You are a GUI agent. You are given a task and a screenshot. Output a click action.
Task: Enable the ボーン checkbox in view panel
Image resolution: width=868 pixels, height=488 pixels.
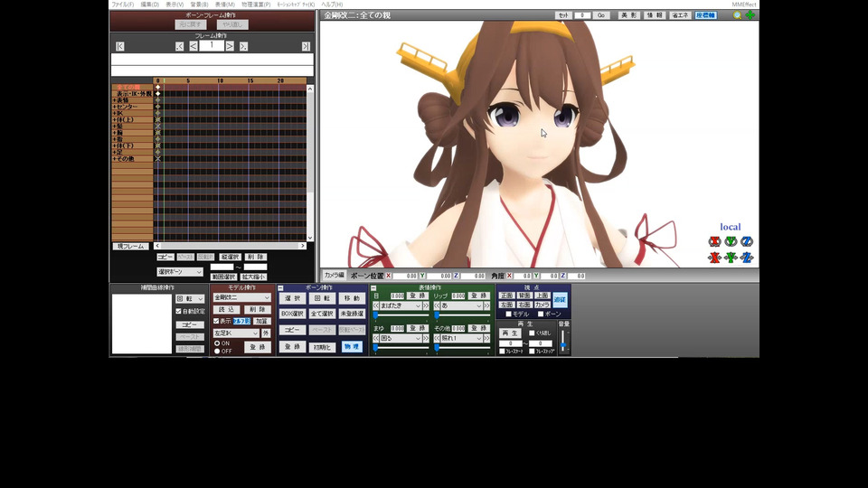click(x=541, y=314)
